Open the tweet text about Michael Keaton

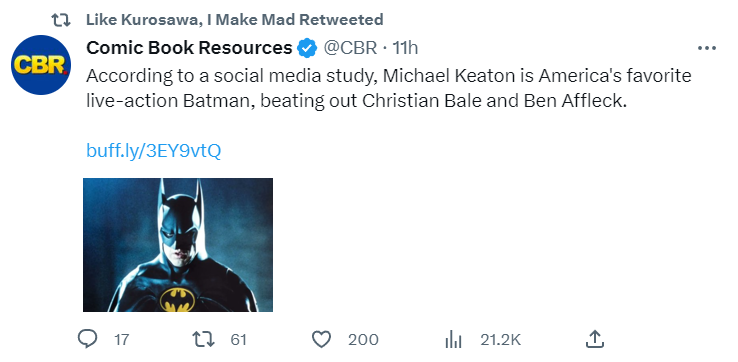(389, 88)
